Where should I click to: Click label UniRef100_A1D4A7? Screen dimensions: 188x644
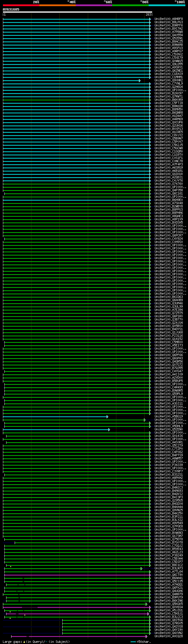169,116
